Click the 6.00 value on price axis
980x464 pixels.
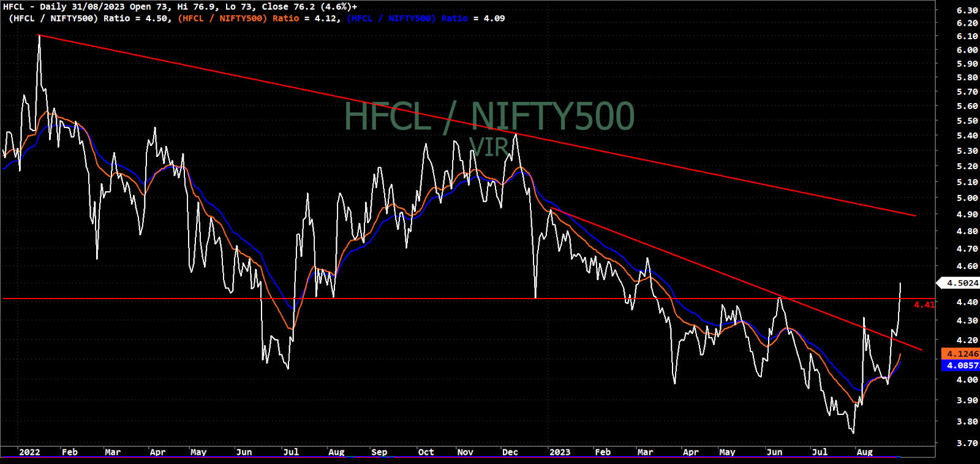tap(967, 50)
